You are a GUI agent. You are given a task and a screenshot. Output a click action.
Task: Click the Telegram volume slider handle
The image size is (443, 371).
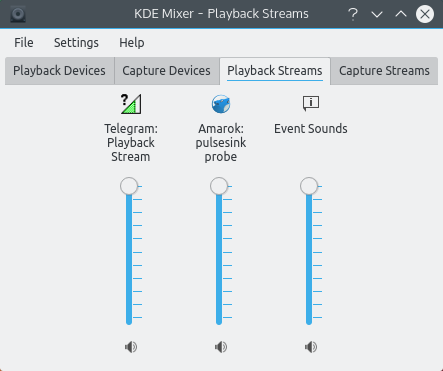click(129, 186)
